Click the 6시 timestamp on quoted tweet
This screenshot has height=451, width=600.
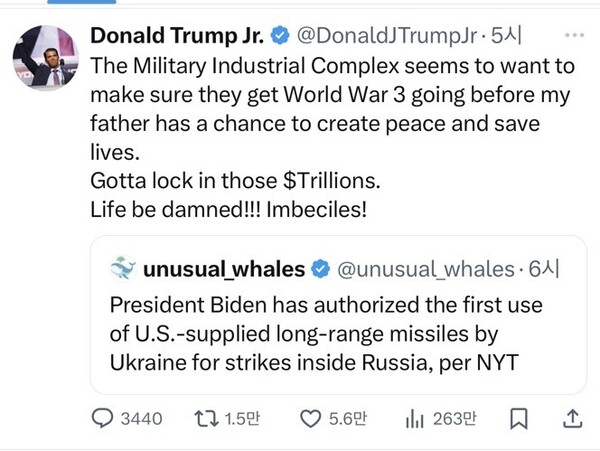[x=548, y=269]
